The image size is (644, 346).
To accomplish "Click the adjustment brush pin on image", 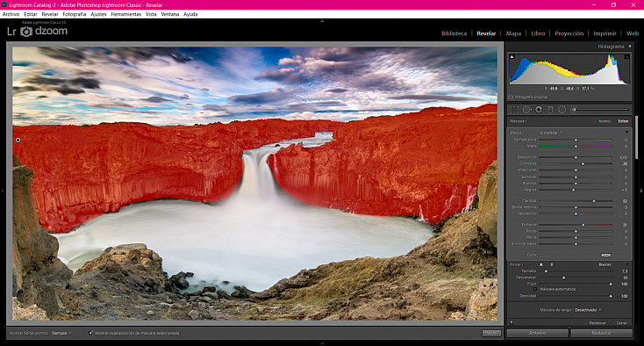I will point(18,141).
